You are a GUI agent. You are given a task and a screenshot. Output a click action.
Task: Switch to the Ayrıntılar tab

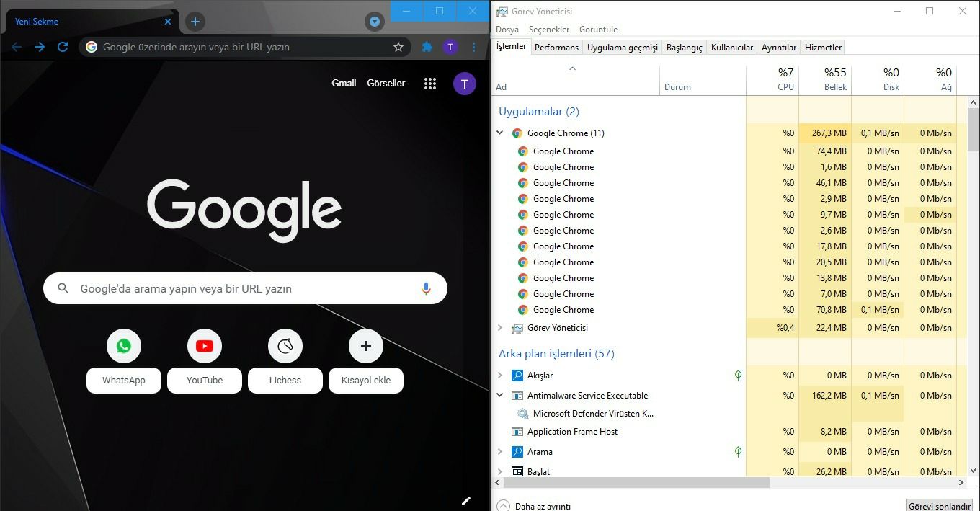coord(779,48)
